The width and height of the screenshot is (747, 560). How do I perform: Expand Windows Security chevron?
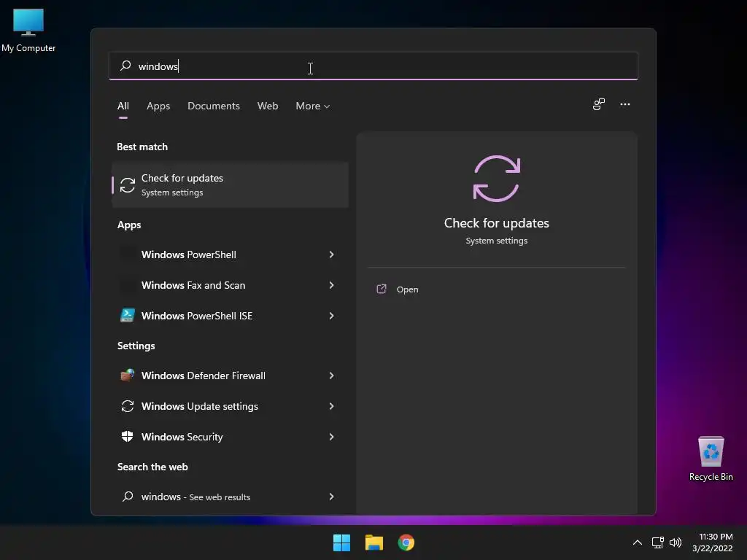[x=332, y=437]
